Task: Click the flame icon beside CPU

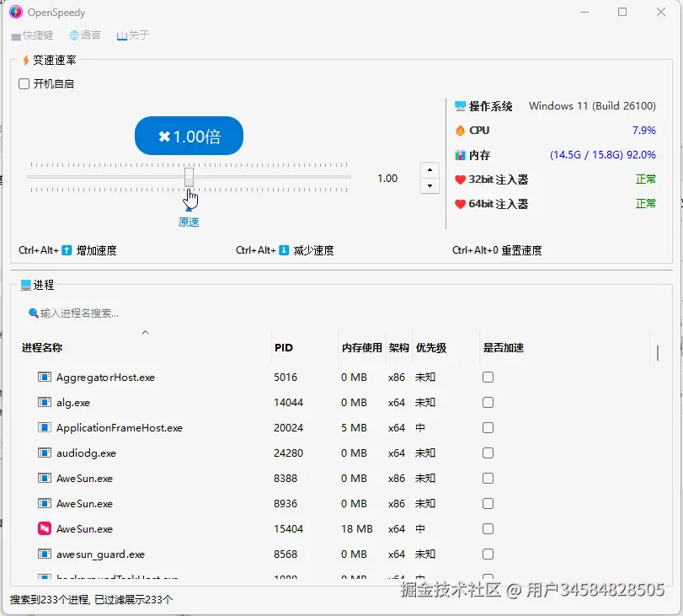Action: [460, 131]
